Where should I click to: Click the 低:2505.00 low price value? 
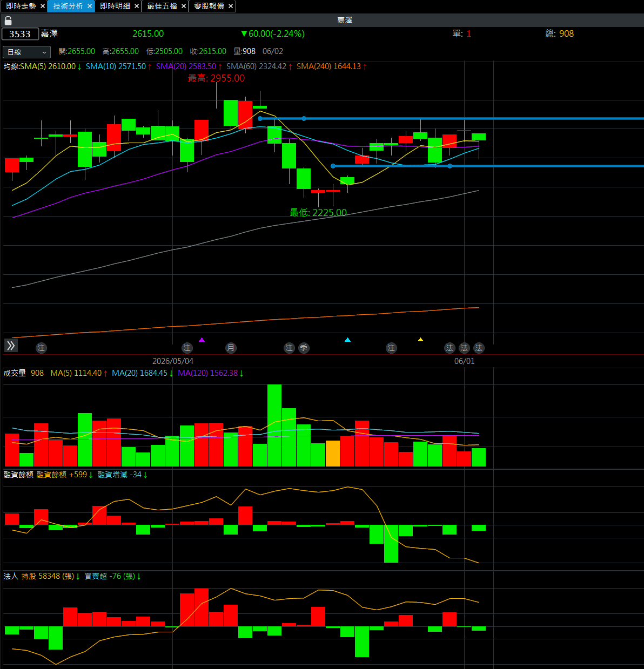coord(164,51)
